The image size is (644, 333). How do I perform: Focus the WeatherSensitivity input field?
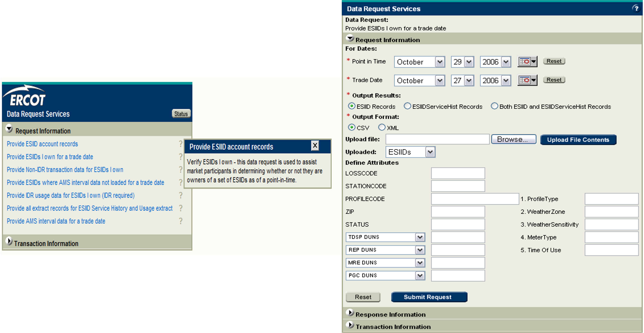click(612, 224)
